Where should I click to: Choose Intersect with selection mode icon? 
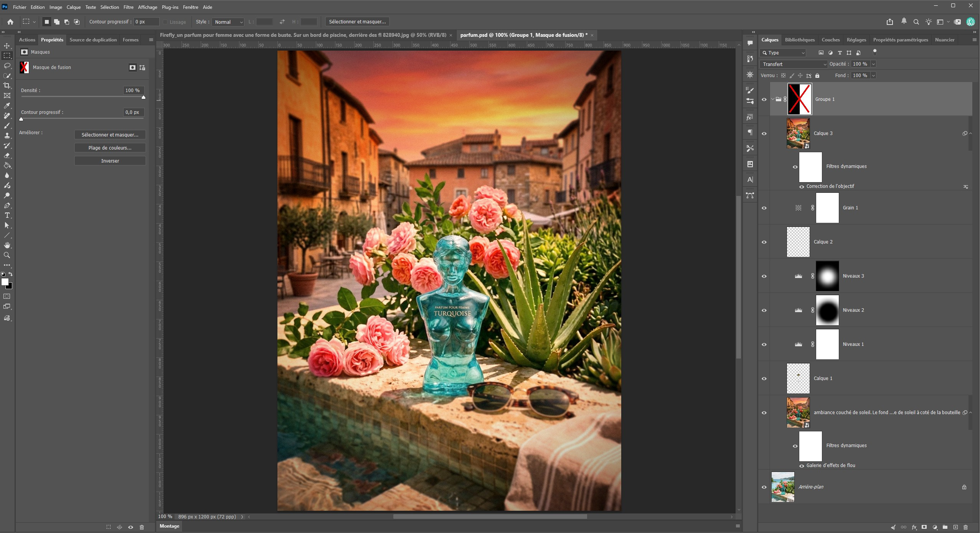click(77, 22)
